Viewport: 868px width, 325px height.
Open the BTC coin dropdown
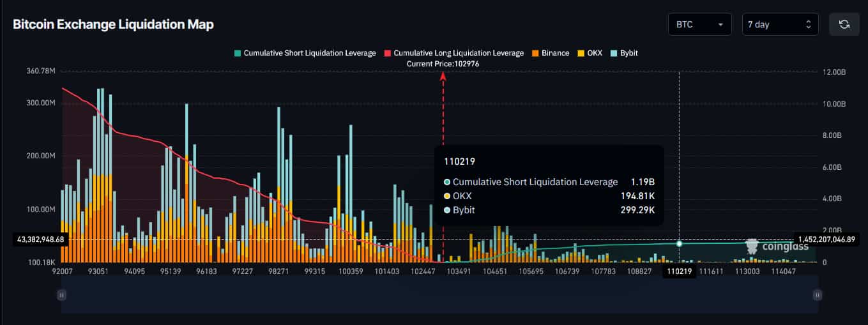pos(699,24)
